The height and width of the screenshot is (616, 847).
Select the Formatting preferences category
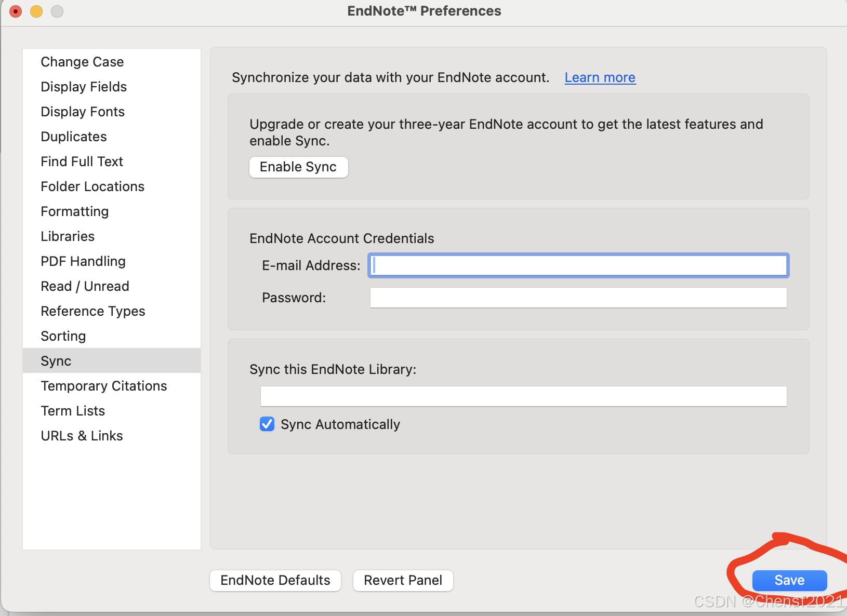pyautogui.click(x=74, y=211)
